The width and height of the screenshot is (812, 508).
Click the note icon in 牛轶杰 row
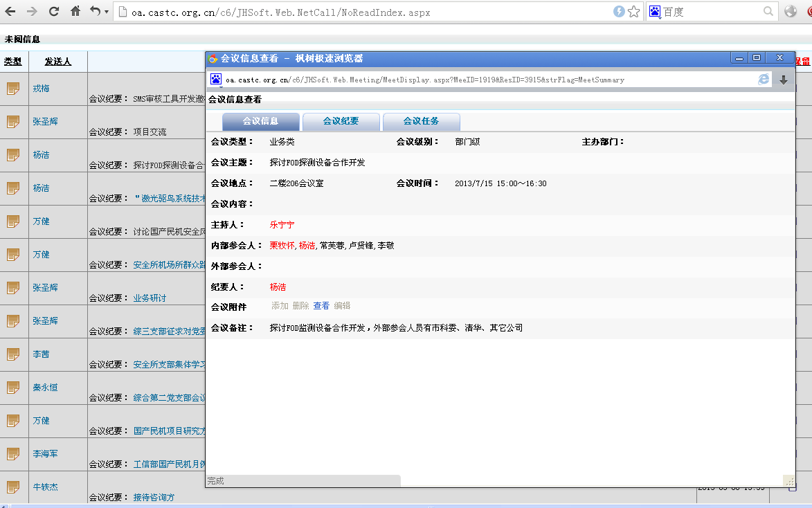coord(13,487)
